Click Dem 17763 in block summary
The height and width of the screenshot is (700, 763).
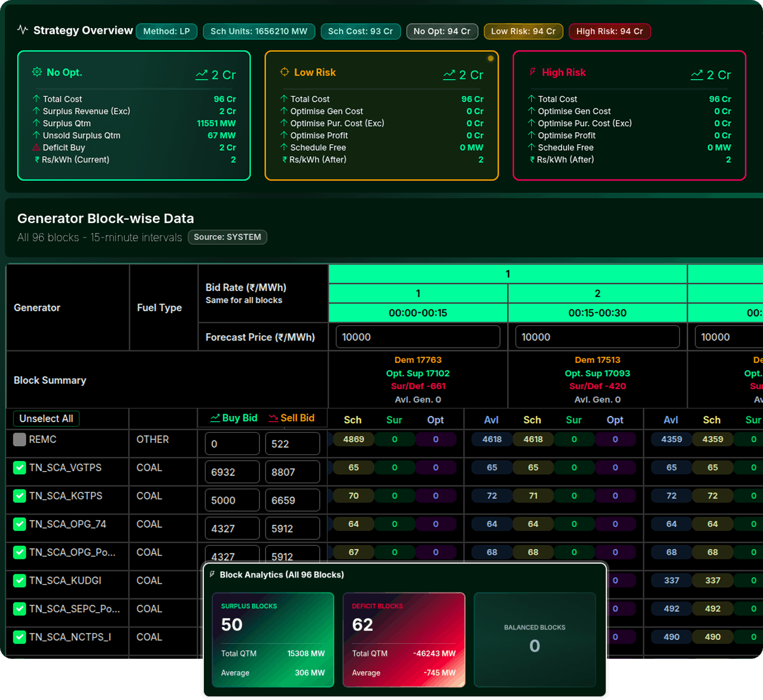418,360
